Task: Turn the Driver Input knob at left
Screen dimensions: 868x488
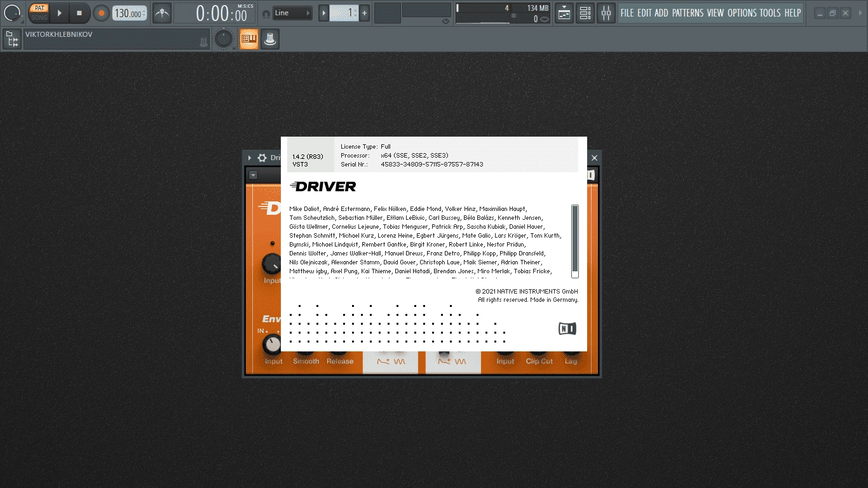Action: click(x=272, y=264)
